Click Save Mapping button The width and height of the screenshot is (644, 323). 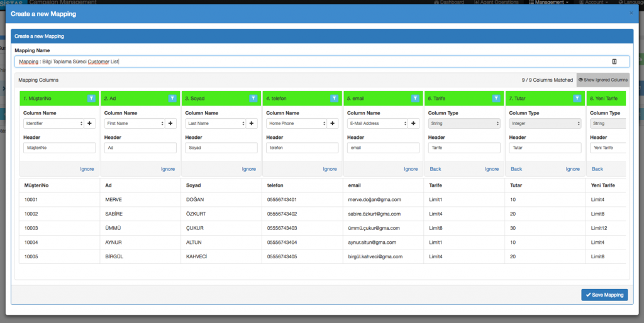(x=604, y=295)
